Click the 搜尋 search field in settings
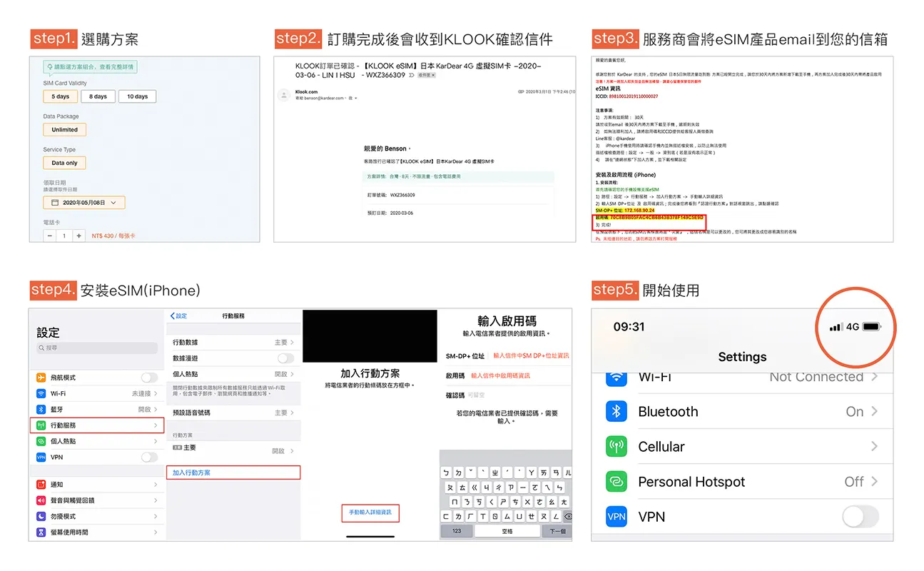This screenshot has height=571, width=924. click(97, 348)
